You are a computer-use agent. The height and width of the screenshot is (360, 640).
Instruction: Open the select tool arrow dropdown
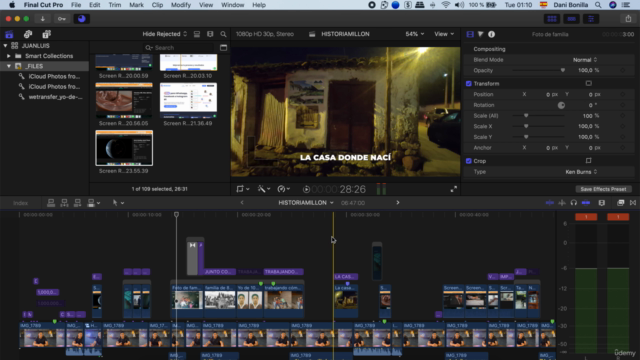tap(118, 203)
